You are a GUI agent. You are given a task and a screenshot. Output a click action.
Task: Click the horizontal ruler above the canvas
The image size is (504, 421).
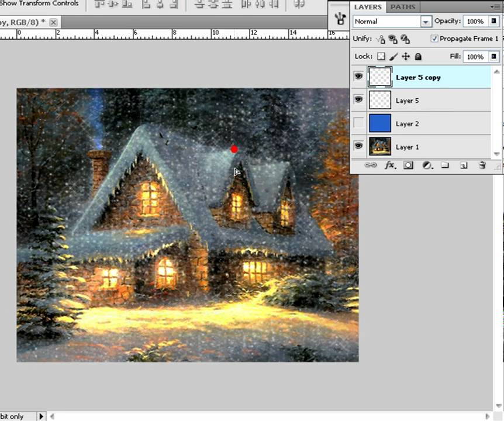pyautogui.click(x=174, y=34)
